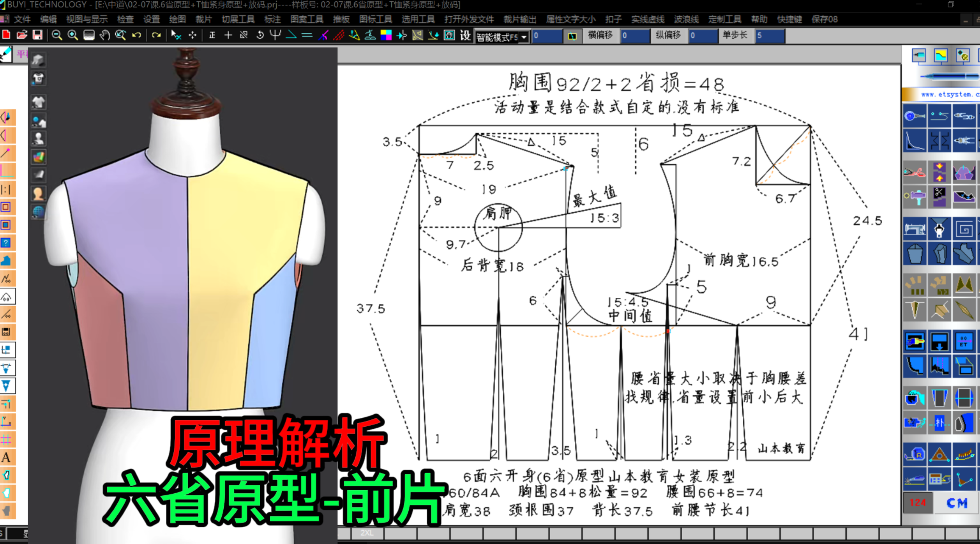This screenshot has width=980, height=544.
Task: Save using the floppy disk icon
Action: point(37,35)
